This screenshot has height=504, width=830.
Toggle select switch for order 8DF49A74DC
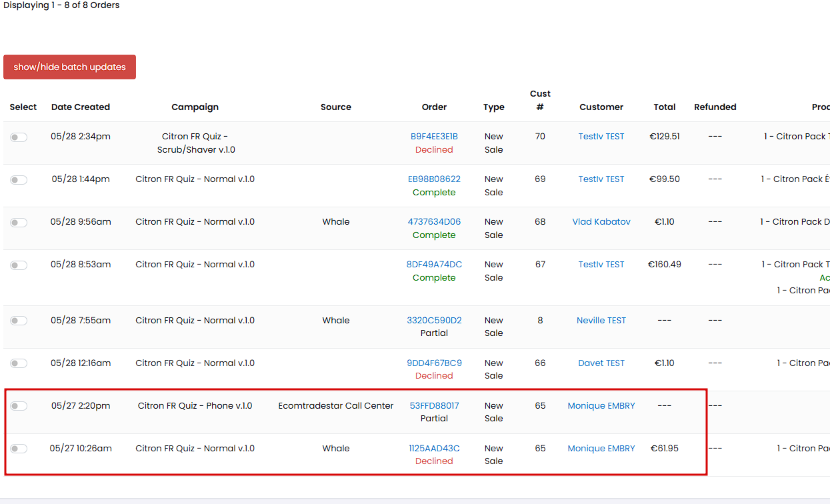[19, 265]
